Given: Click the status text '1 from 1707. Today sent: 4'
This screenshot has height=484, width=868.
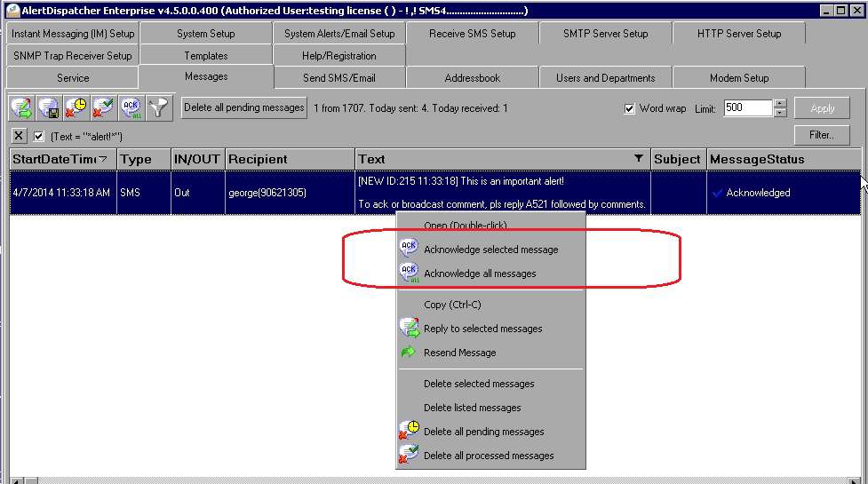Looking at the screenshot, I should click(x=370, y=108).
